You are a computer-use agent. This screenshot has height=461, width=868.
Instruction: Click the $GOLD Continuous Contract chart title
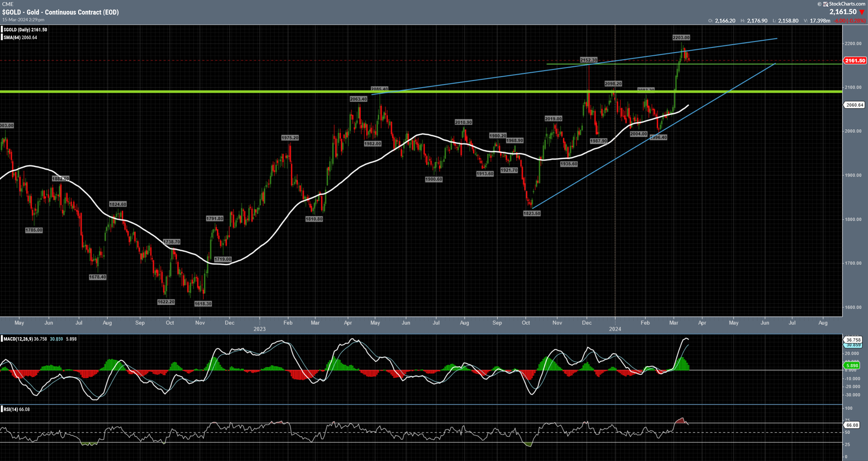[61, 12]
